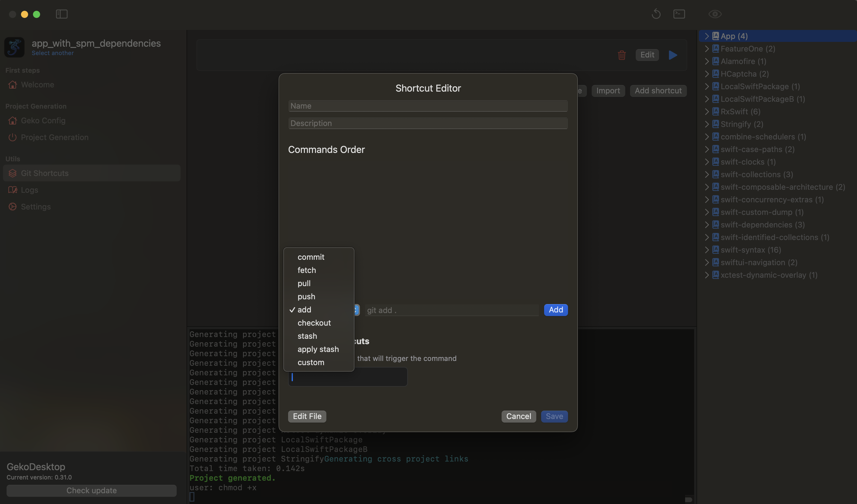857x504 pixels.
Task: Focus the Name text field
Action: point(428,106)
